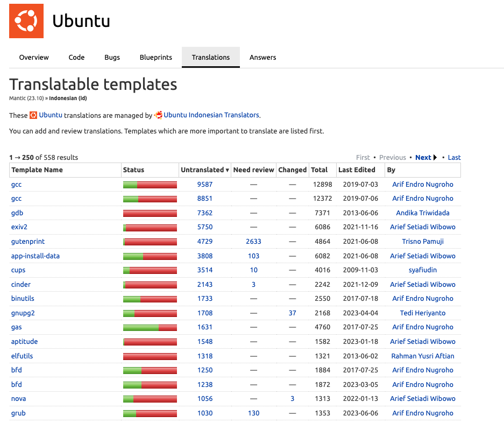Open the 37 changed strings for gnupg2
The image size is (504, 423).
pos(292,313)
